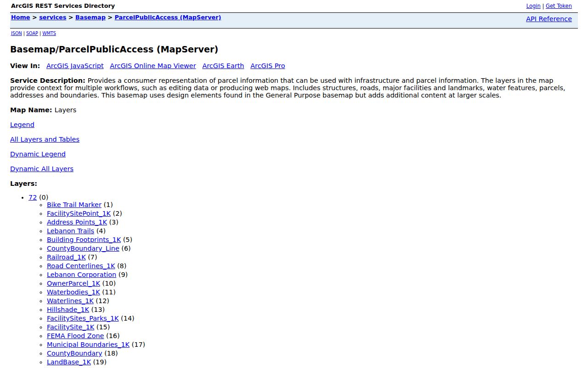Click the ParcelPublicAccess (MapServer) breadcrumb

pos(168,17)
